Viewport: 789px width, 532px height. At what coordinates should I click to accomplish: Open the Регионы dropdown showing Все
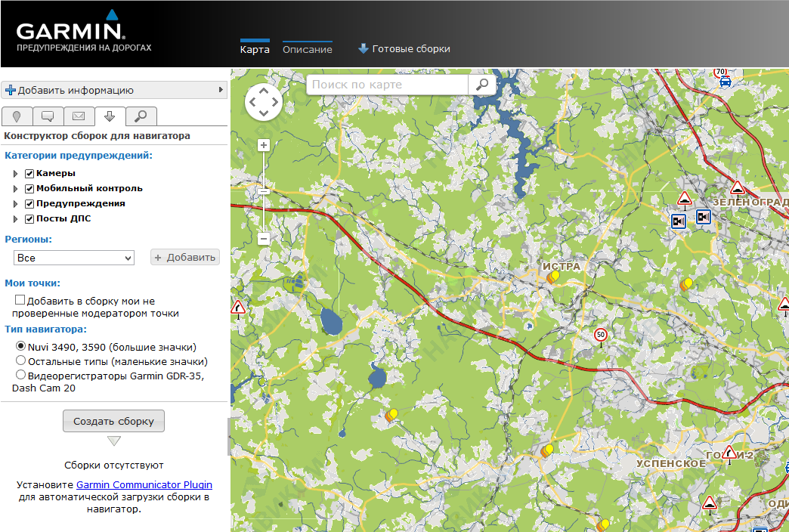click(74, 258)
